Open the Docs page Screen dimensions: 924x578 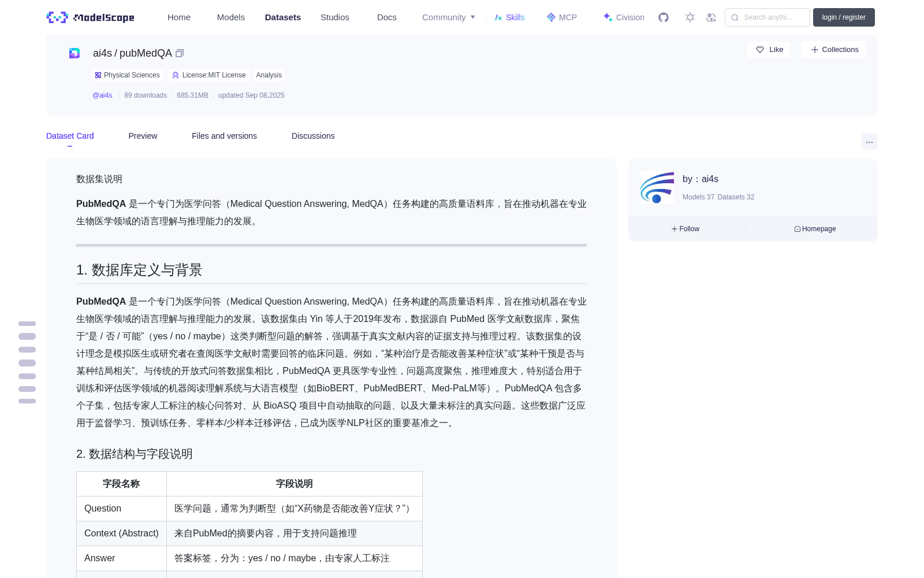(x=387, y=17)
